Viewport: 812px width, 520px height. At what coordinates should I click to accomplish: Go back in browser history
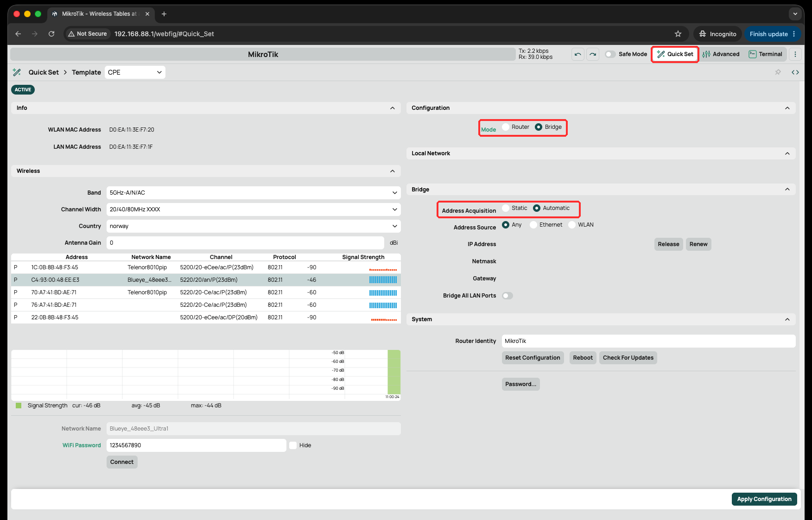[18, 34]
